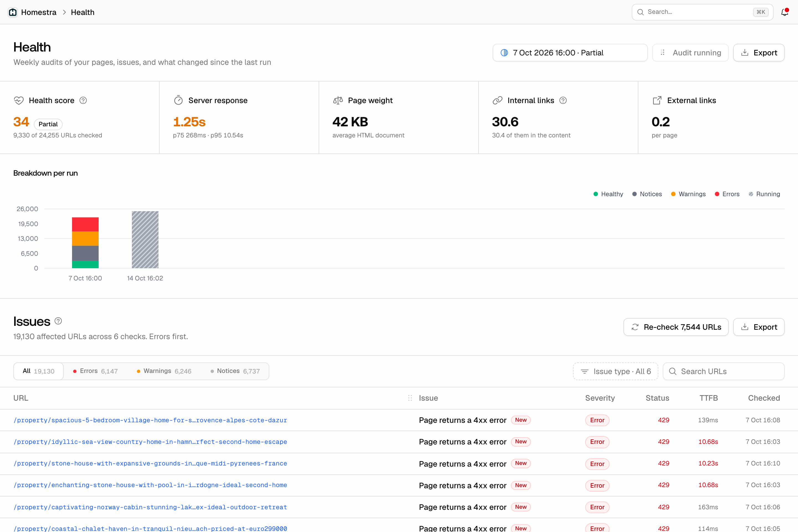Open the notifications bell
This screenshot has width=798, height=532.
click(x=784, y=12)
